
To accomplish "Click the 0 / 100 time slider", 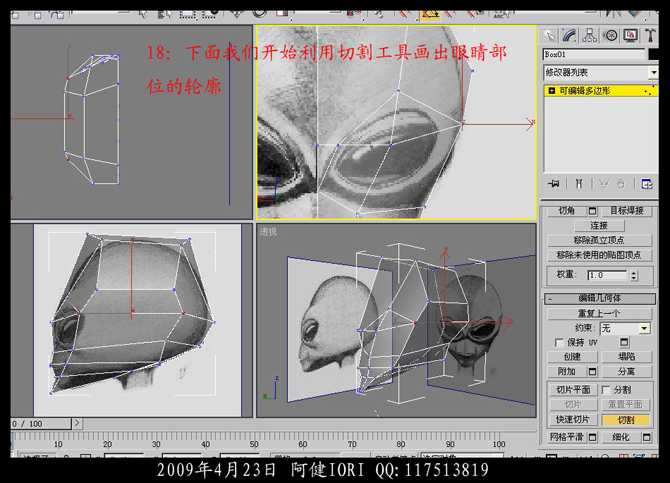I will pos(41,424).
